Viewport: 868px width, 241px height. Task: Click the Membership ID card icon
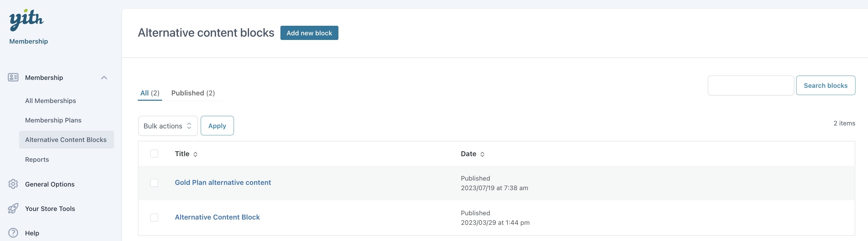pyautogui.click(x=13, y=78)
